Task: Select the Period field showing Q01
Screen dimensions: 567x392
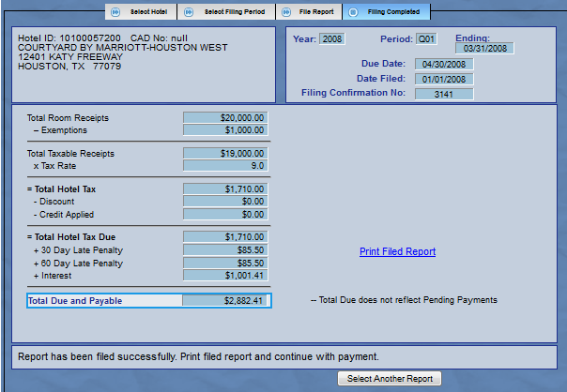Action: [x=427, y=38]
